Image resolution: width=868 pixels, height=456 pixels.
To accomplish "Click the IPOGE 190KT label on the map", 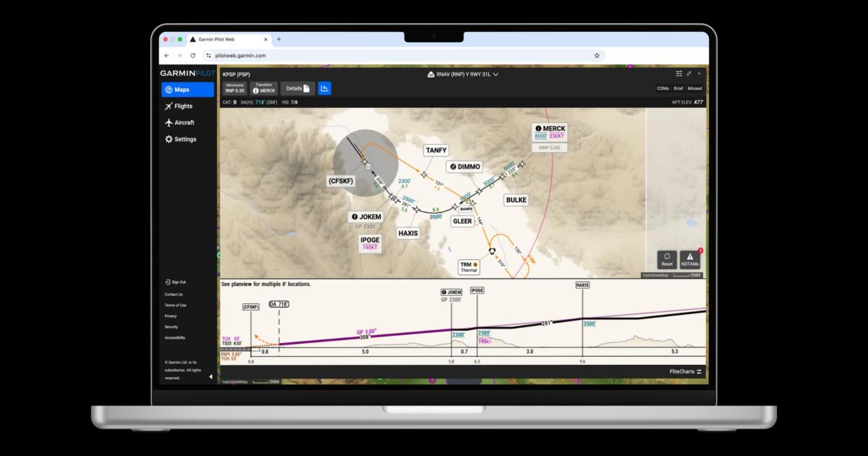I will (370, 243).
